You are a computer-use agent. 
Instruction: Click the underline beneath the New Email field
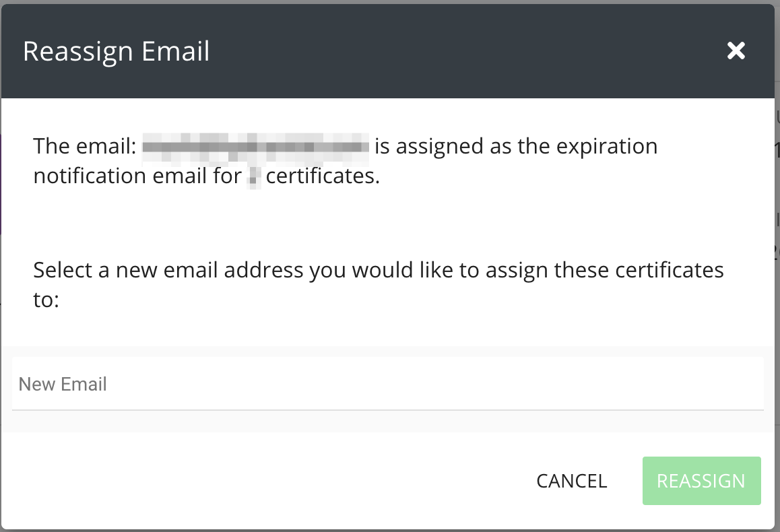[387, 409]
